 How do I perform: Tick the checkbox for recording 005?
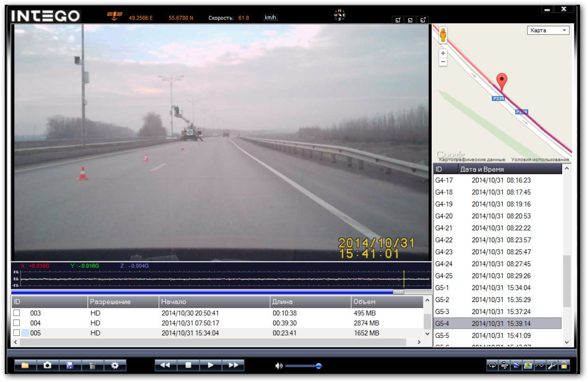[17, 333]
